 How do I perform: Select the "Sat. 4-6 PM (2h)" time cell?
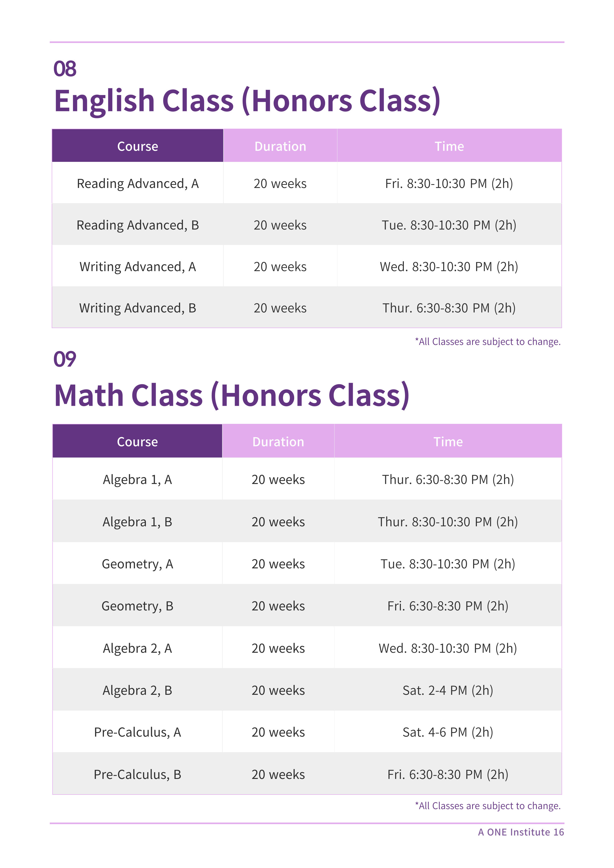coord(448,732)
